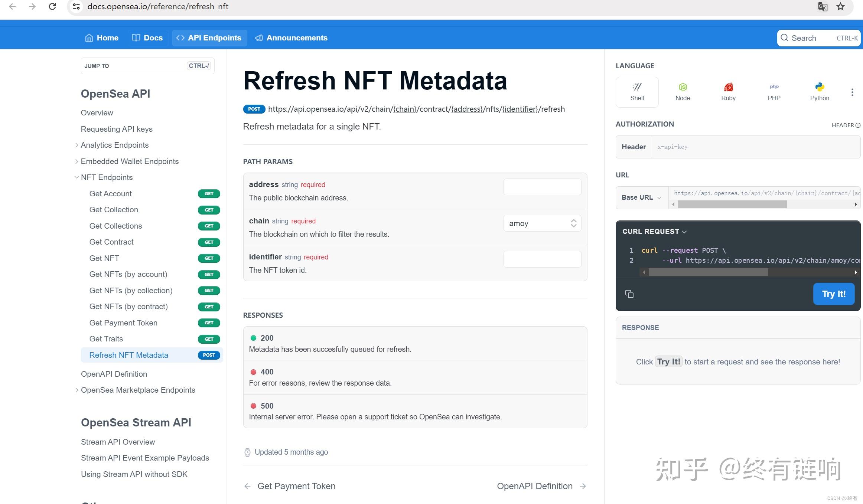Click the HEADER info icon

858,125
